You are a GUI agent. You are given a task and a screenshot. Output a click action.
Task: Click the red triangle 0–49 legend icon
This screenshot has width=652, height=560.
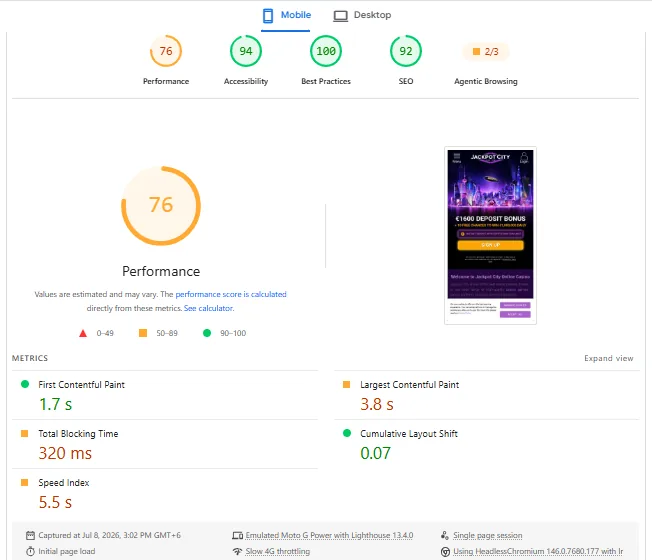[x=83, y=333]
